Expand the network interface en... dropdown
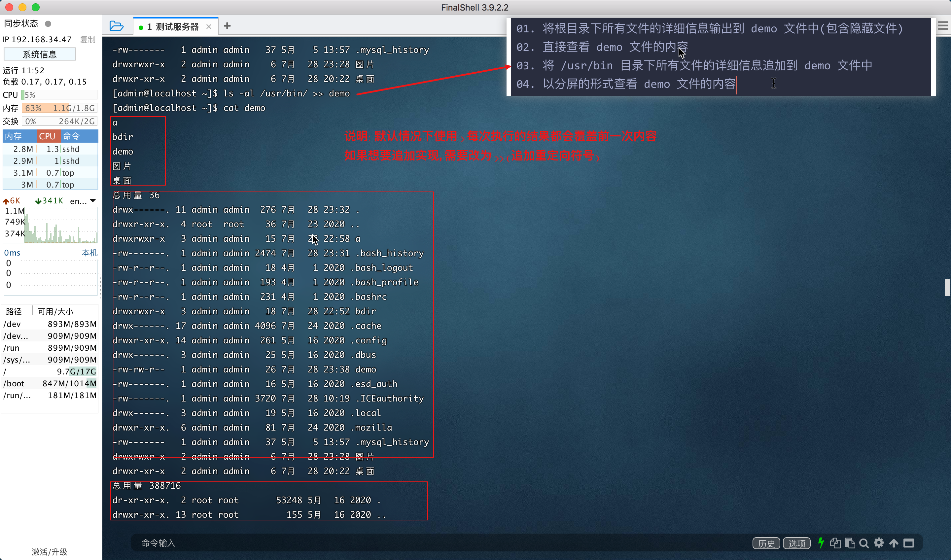Viewport: 951px width, 560px height. (x=93, y=201)
